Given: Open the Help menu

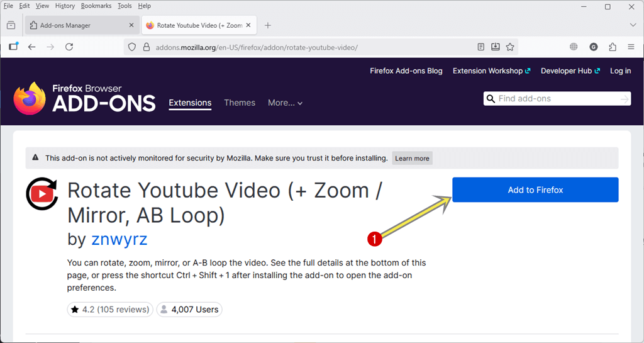Looking at the screenshot, I should point(144,6).
